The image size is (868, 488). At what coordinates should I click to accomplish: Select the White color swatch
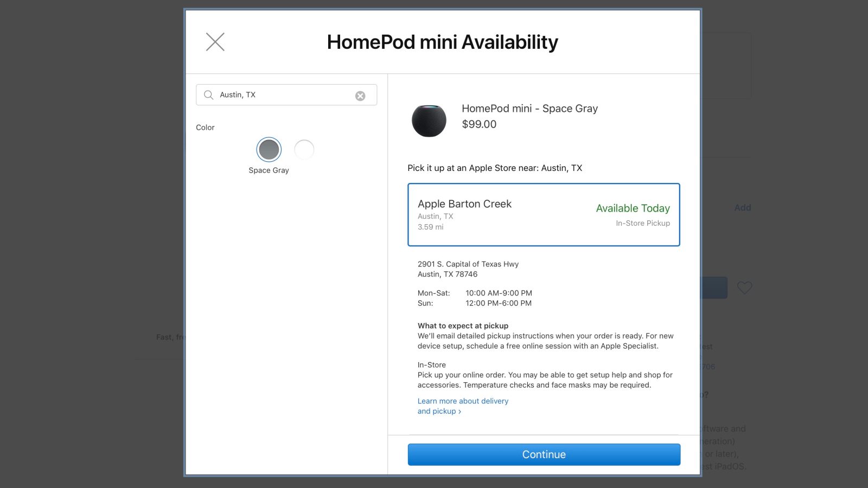point(304,150)
